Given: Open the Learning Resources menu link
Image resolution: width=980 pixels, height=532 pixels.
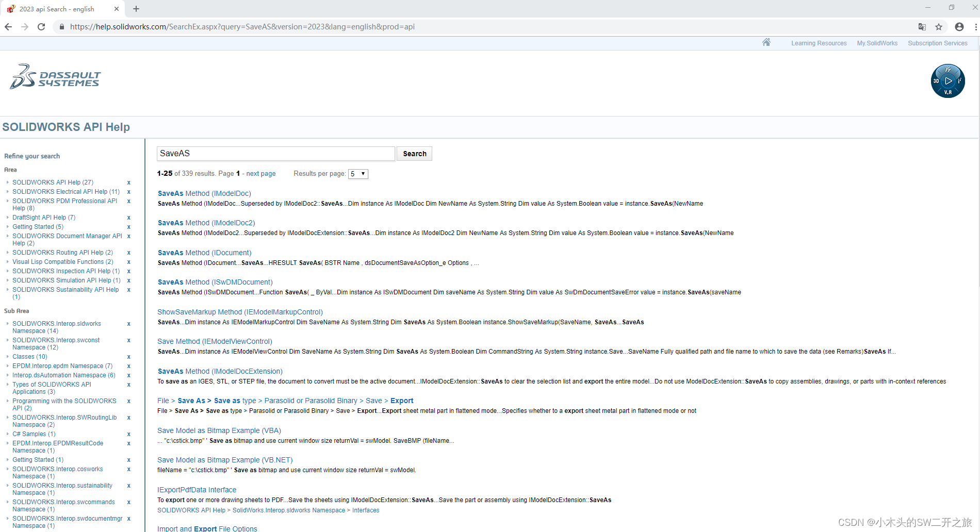Looking at the screenshot, I should click(819, 43).
